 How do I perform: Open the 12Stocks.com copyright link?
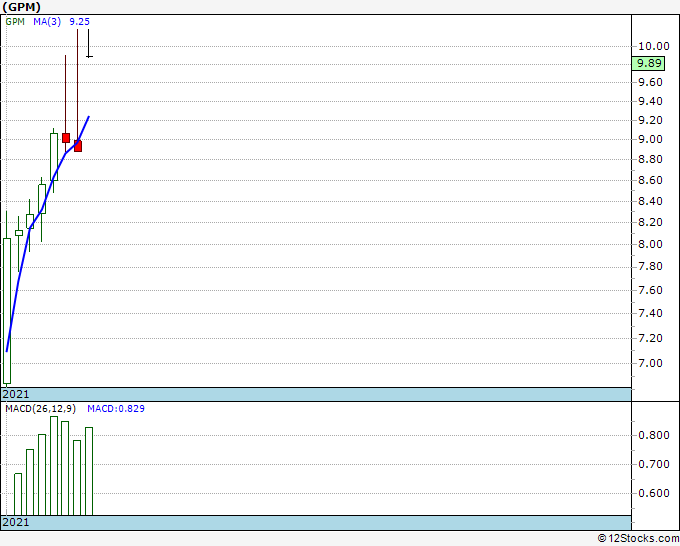(x=638, y=538)
